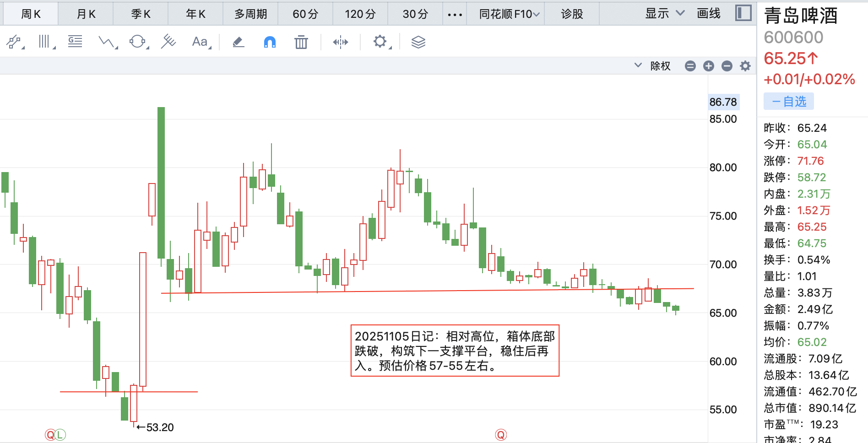868x443 pixels.
Task: Click the layers stack icon
Action: (418, 42)
